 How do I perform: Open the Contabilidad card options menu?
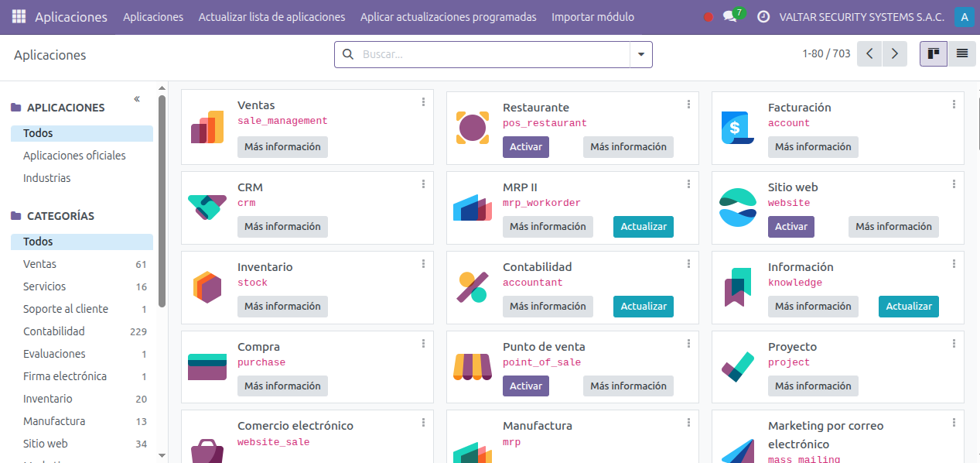pyautogui.click(x=688, y=263)
